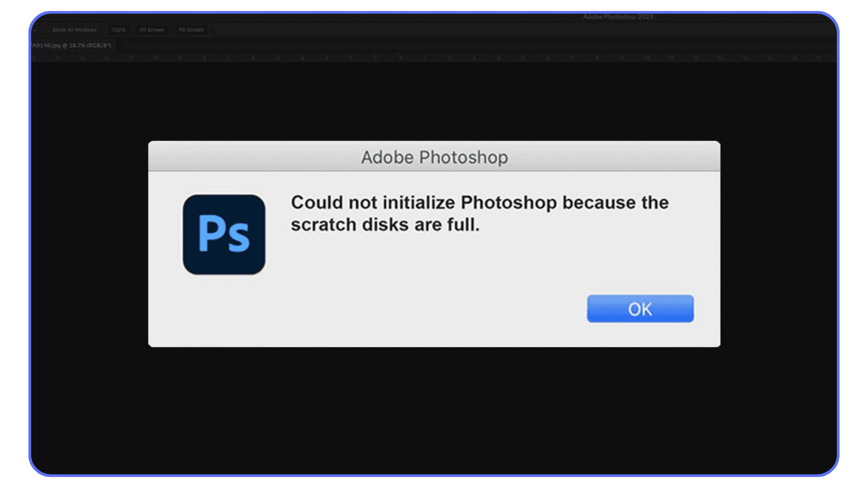Image resolution: width=868 pixels, height=488 pixels.
Task: Click the Adobe Photoshop 2023 title bar
Action: 618,17
